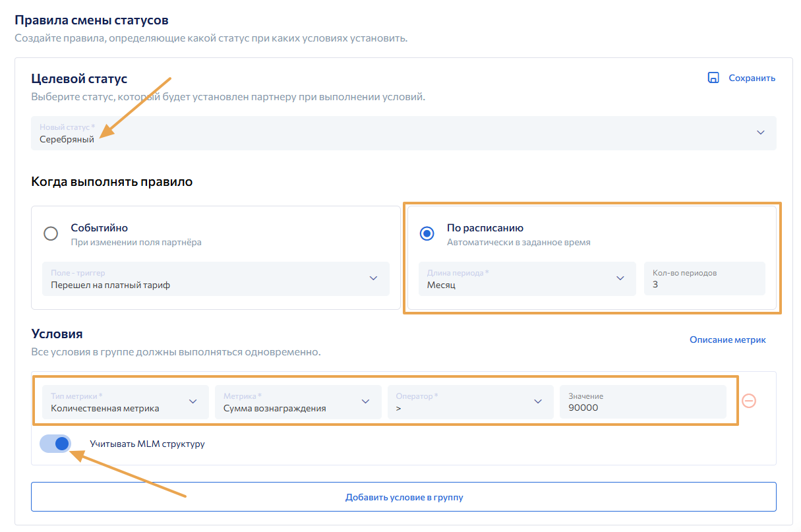Open the Новый статус dropdown

pos(396,133)
